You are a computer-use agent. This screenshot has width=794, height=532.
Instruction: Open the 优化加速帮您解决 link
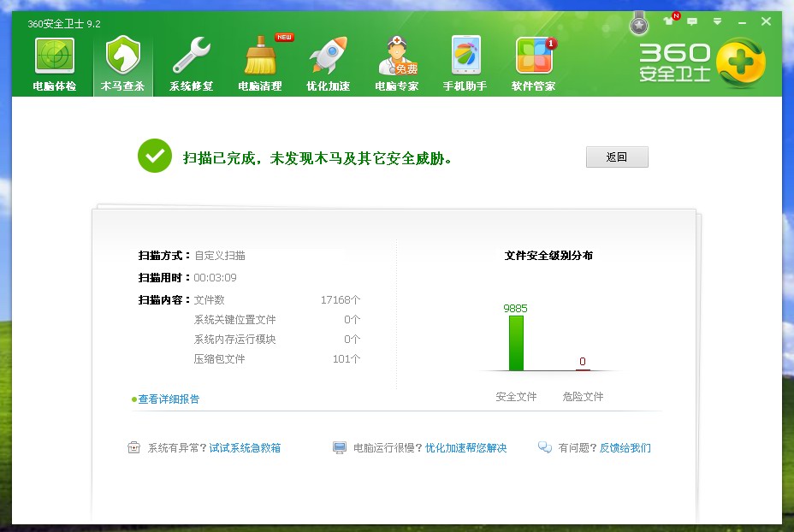tap(465, 447)
